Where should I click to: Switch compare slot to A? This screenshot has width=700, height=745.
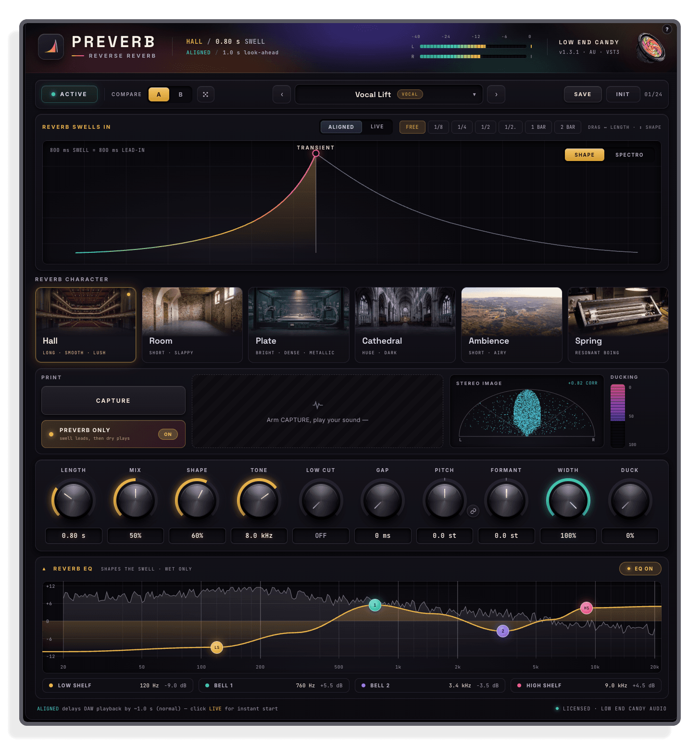point(159,94)
